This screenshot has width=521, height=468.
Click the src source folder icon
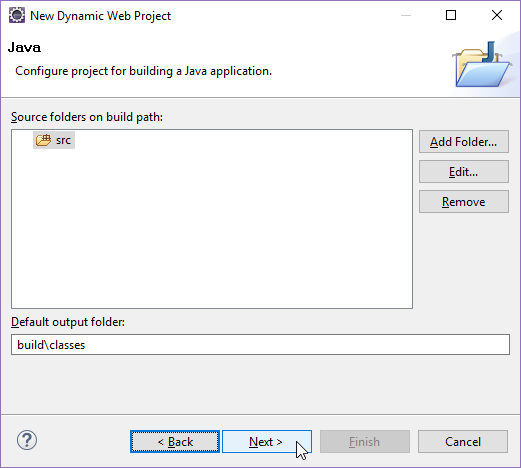pos(43,140)
